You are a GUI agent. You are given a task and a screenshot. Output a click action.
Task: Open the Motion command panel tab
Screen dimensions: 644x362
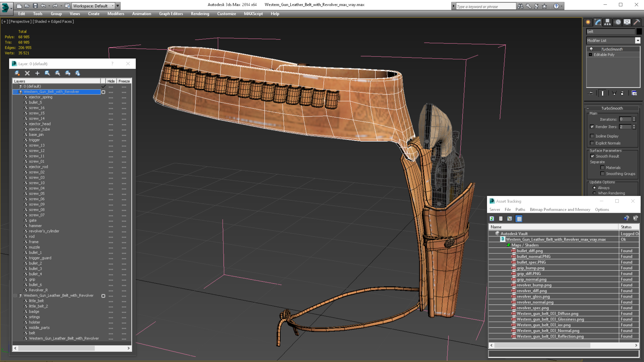(617, 22)
